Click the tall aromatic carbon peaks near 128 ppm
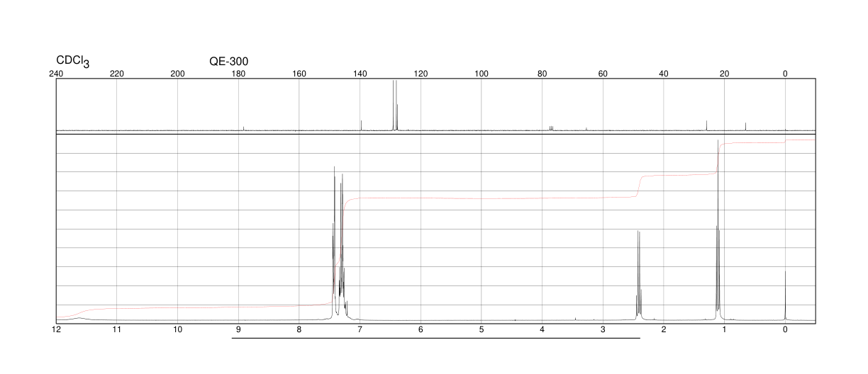 point(395,106)
